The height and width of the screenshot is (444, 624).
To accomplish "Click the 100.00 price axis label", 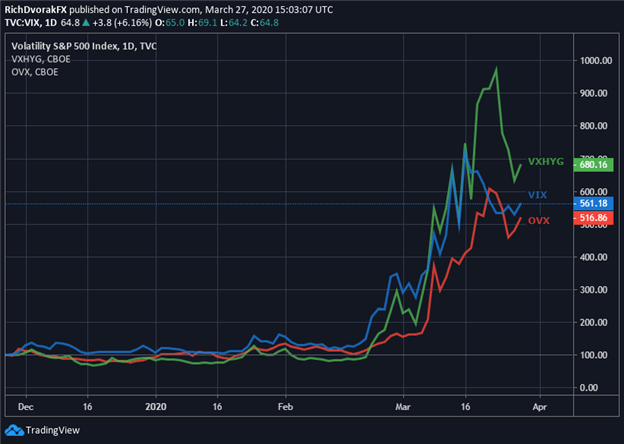I will coord(596,355).
